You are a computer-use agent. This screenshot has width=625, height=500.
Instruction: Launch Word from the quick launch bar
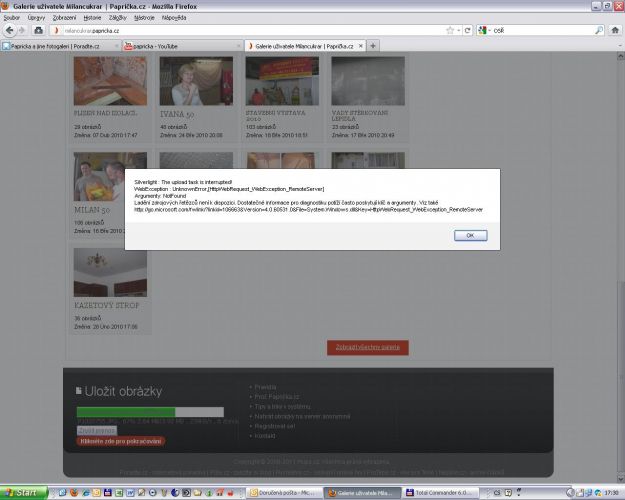130,493
